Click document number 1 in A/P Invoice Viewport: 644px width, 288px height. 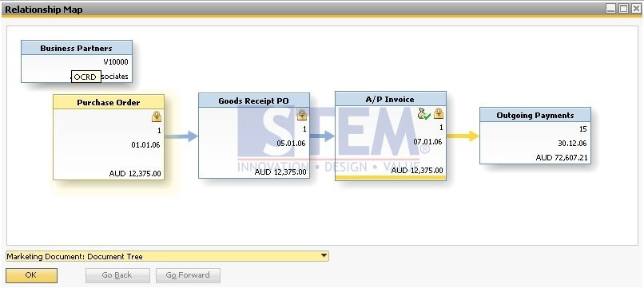coord(442,128)
